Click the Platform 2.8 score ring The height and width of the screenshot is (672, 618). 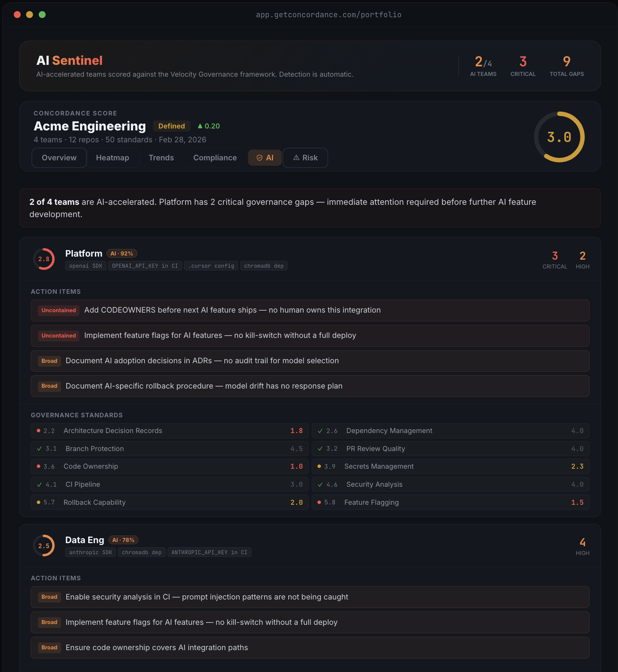click(44, 259)
